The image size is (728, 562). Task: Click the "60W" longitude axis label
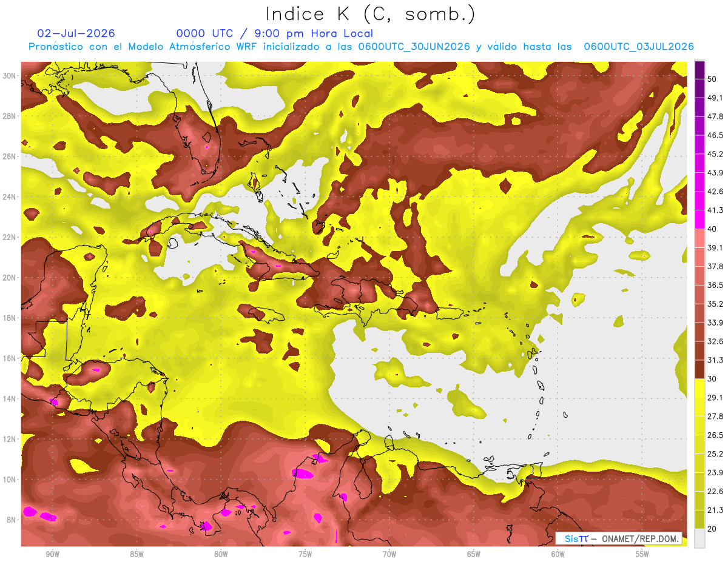558,554
